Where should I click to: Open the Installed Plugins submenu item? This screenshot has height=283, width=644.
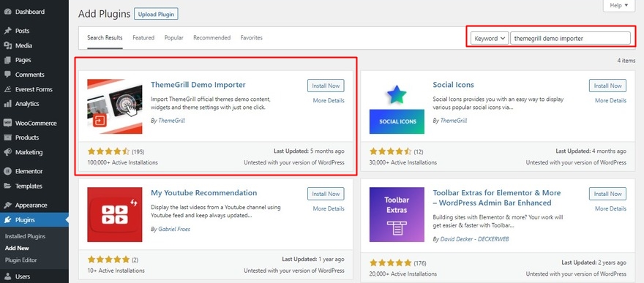point(25,237)
